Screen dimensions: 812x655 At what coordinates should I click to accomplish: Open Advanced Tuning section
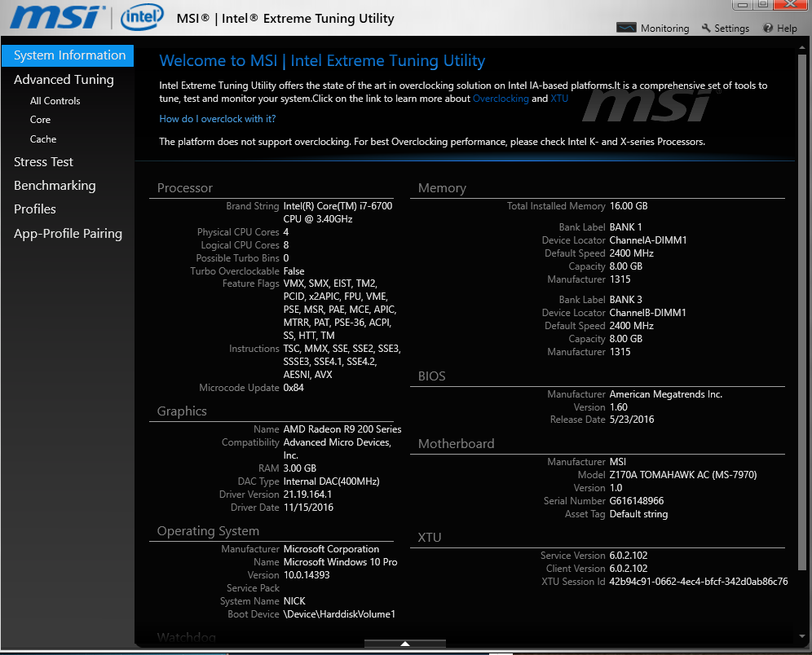pyautogui.click(x=64, y=80)
